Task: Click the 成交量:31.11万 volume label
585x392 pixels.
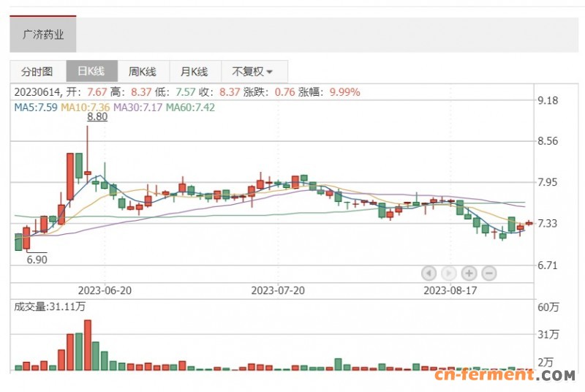Action: [x=42, y=306]
